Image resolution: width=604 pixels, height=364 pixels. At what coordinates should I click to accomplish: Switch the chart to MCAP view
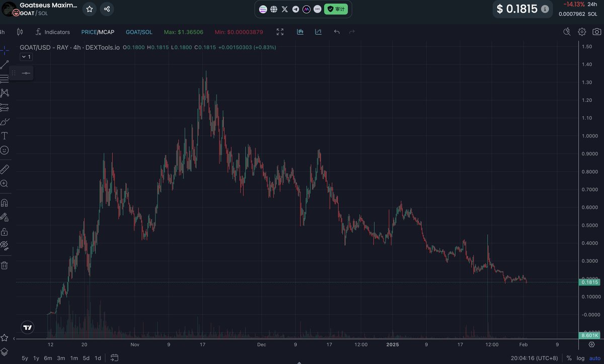107,32
